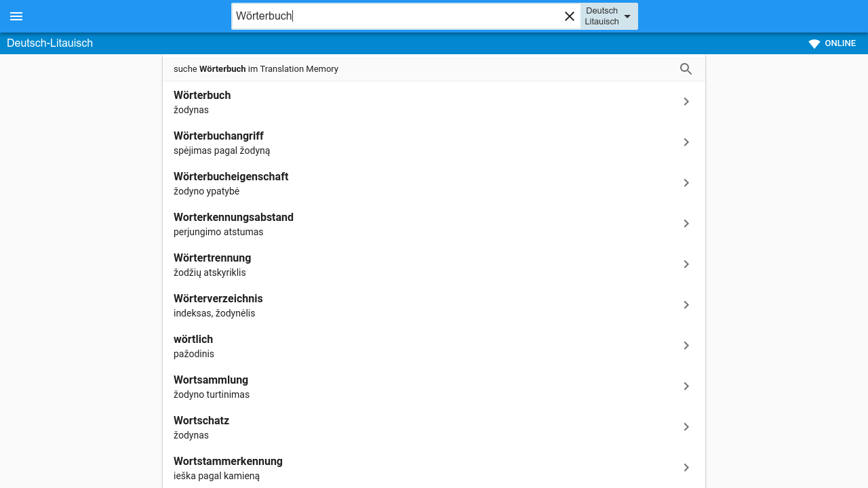
Task: Click translation 'perjungimo atstumas'
Action: click(218, 232)
